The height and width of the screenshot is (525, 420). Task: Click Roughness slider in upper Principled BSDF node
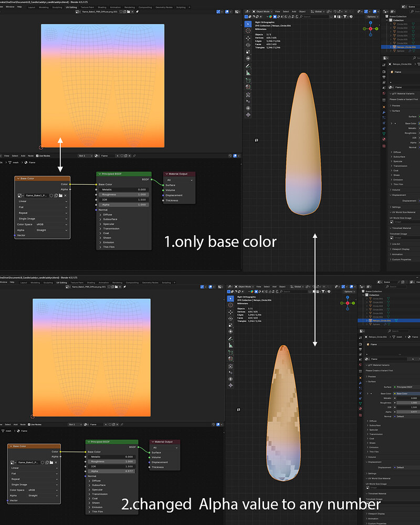[x=123, y=194]
